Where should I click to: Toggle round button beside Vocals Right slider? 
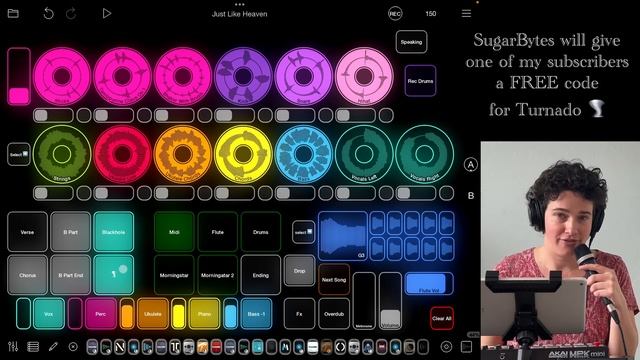(447, 193)
